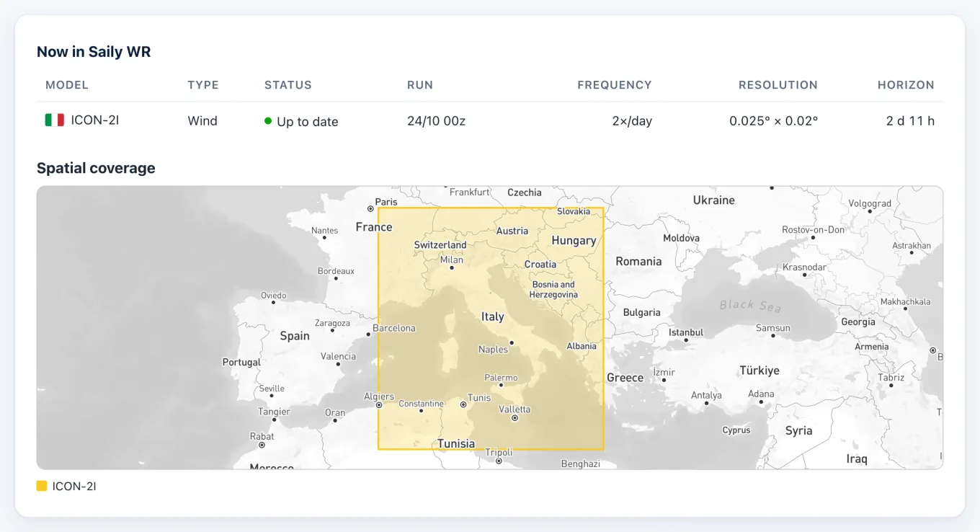
Task: Click the FREQUENCY column header
Action: point(615,85)
